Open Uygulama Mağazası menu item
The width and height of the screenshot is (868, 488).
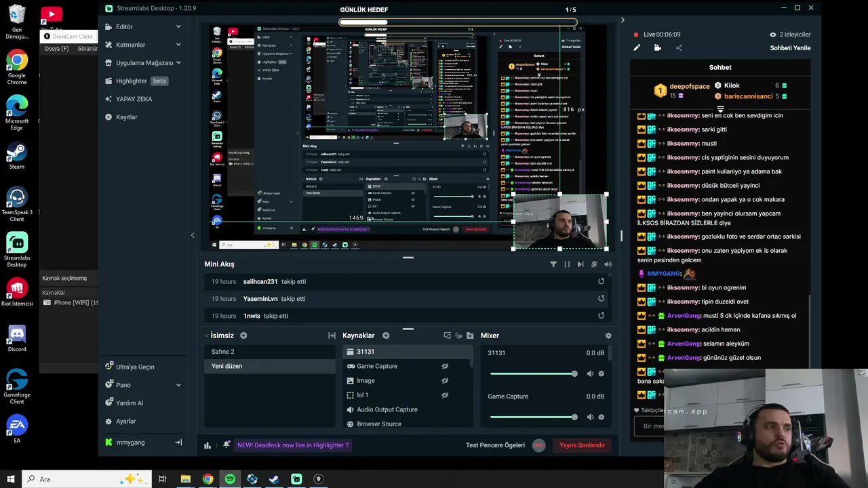(144, 63)
